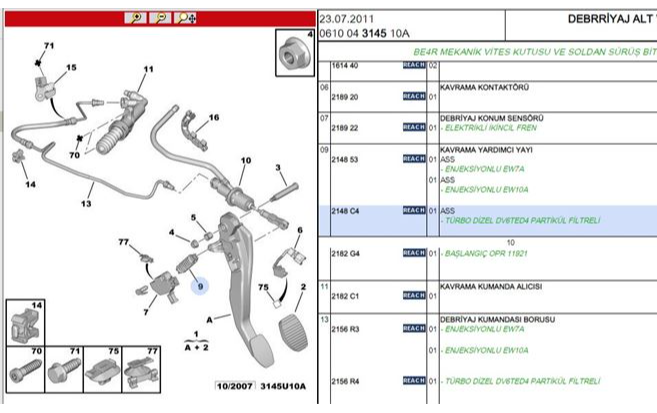Select part number 1614 40

pyautogui.click(x=344, y=66)
